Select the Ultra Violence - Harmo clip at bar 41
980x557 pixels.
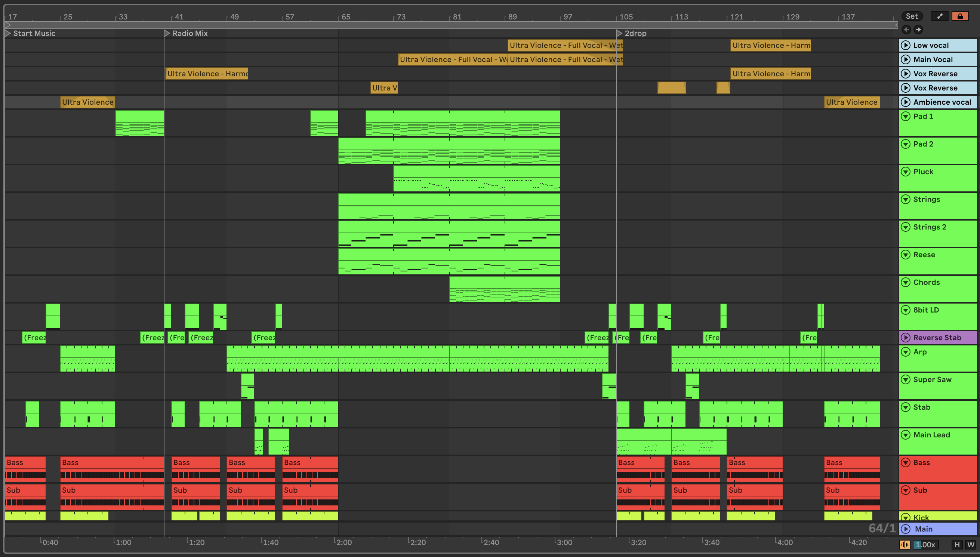207,73
